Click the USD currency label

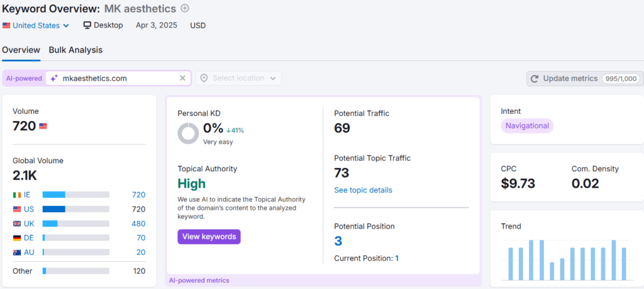[198, 25]
